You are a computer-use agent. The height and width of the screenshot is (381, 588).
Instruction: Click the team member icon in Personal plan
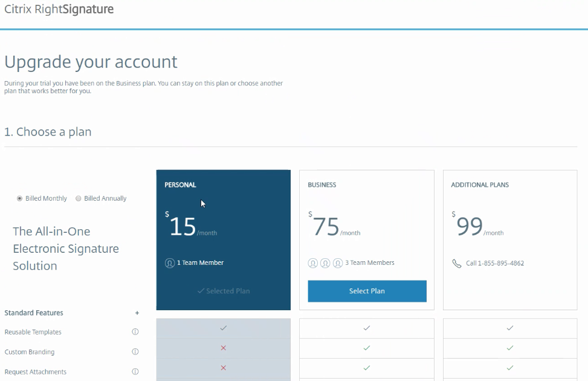(169, 263)
